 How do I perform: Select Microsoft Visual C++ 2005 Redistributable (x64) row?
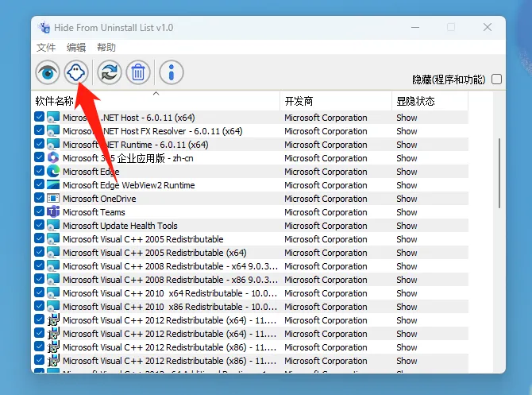point(250,253)
